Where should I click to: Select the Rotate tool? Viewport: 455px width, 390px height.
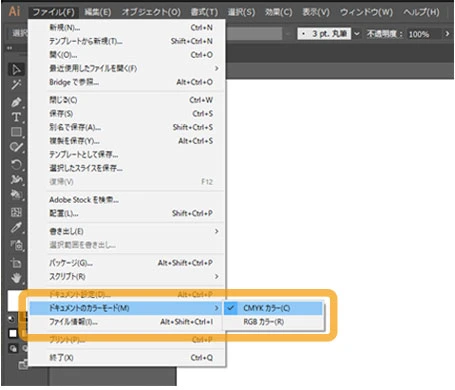[x=16, y=164]
